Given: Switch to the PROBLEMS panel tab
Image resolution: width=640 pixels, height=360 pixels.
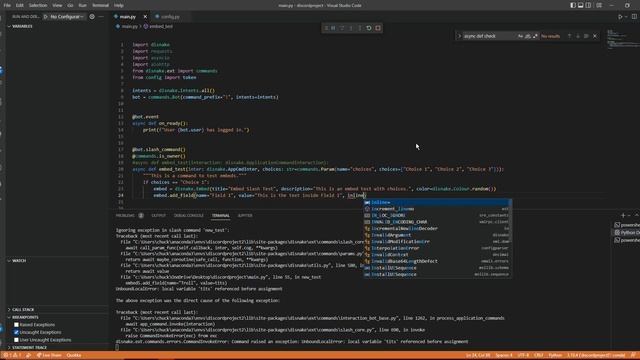Looking at the screenshot, I should click(x=125, y=216).
